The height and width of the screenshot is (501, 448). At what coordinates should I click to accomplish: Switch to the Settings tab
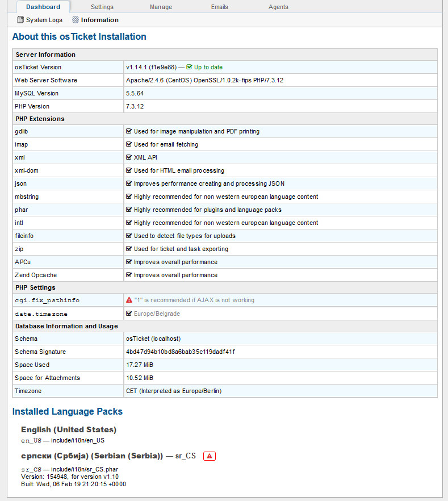[x=102, y=7]
